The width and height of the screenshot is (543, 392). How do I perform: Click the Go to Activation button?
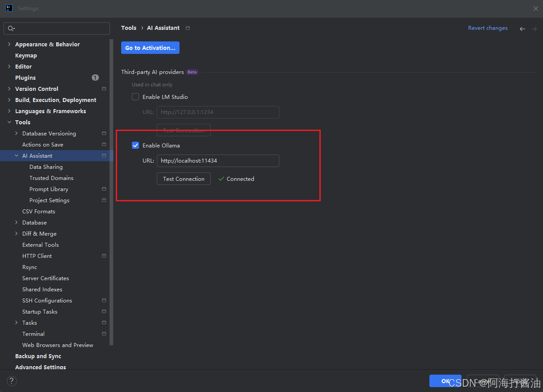150,48
